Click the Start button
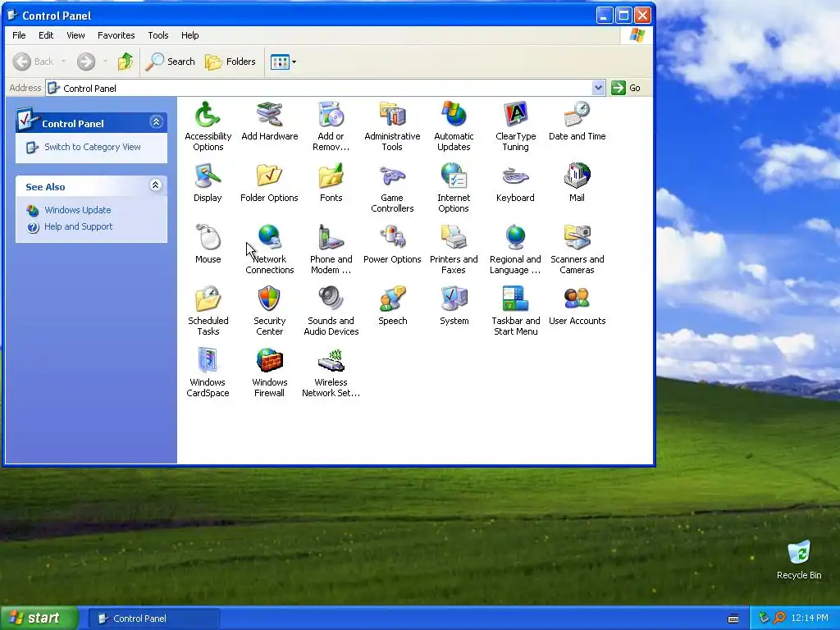Screen dimensions: 840x630 (39, 619)
